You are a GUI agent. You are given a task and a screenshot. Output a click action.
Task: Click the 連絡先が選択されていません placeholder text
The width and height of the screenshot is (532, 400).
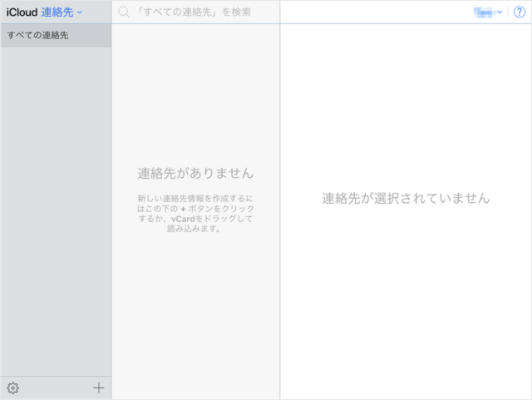coord(406,198)
